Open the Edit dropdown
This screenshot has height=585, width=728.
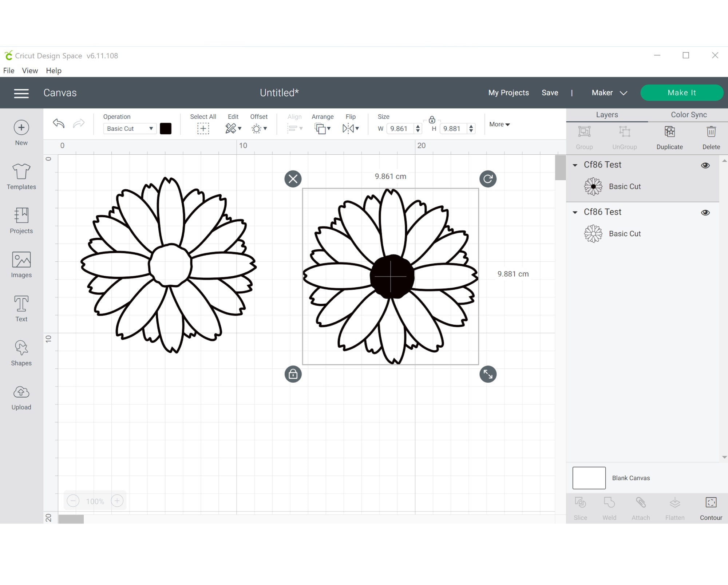(233, 128)
